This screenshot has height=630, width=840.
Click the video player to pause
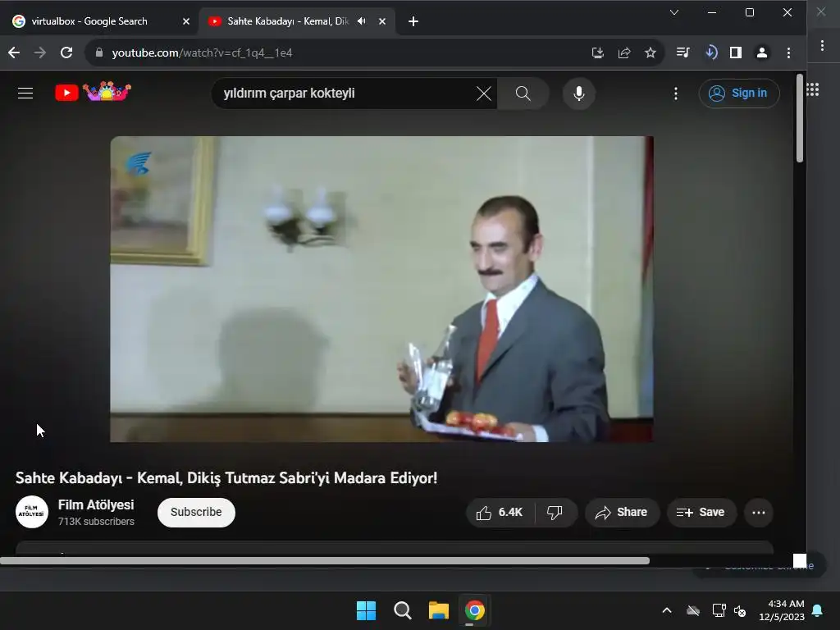pyautogui.click(x=381, y=290)
